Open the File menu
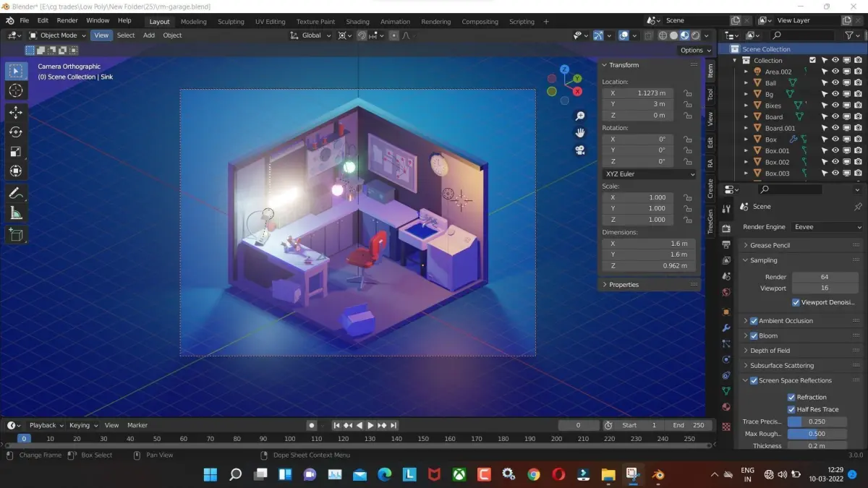The height and width of the screenshot is (488, 868). (25, 20)
